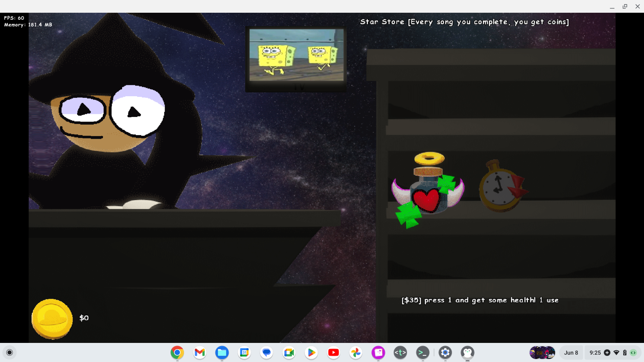Open the 9:25 quick settings status area
Screen dimensions: 644x362
[x=595, y=353]
